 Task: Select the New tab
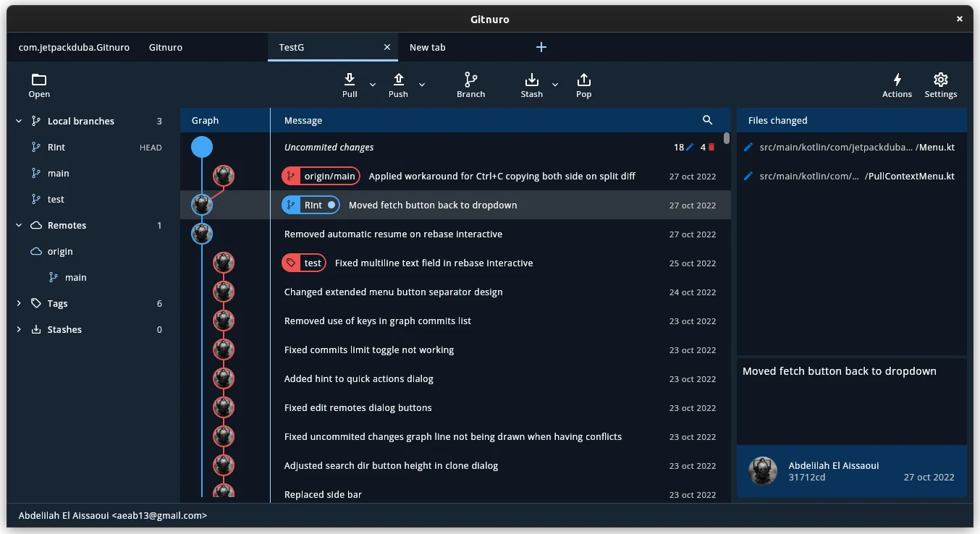coord(428,47)
